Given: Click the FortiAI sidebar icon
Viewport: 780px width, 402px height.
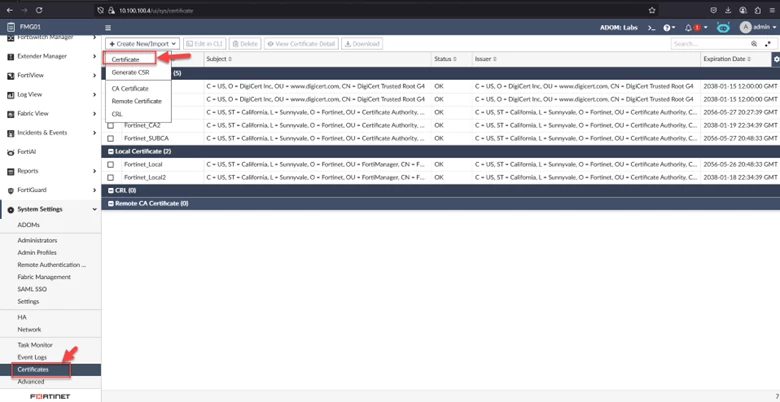Looking at the screenshot, I should (x=10, y=152).
